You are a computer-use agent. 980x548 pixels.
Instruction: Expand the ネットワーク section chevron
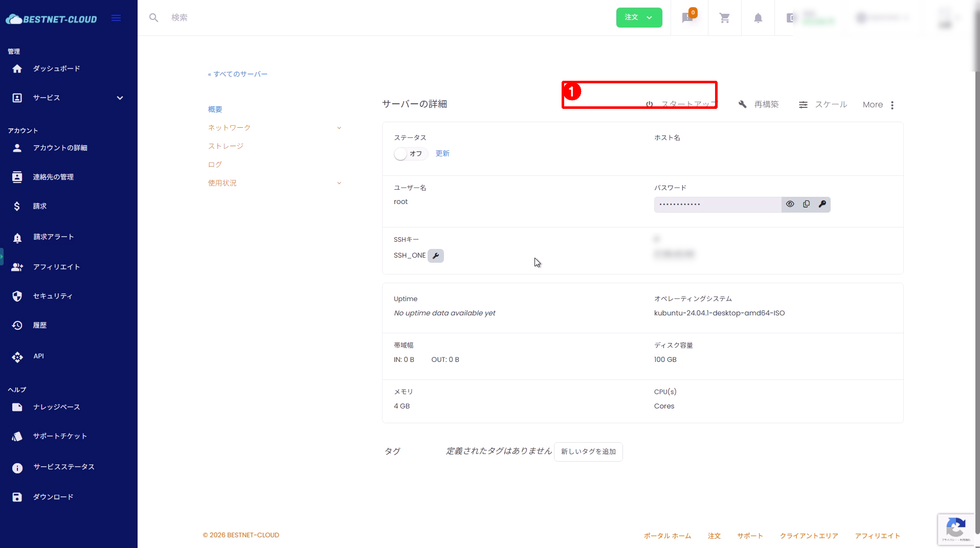coord(339,128)
